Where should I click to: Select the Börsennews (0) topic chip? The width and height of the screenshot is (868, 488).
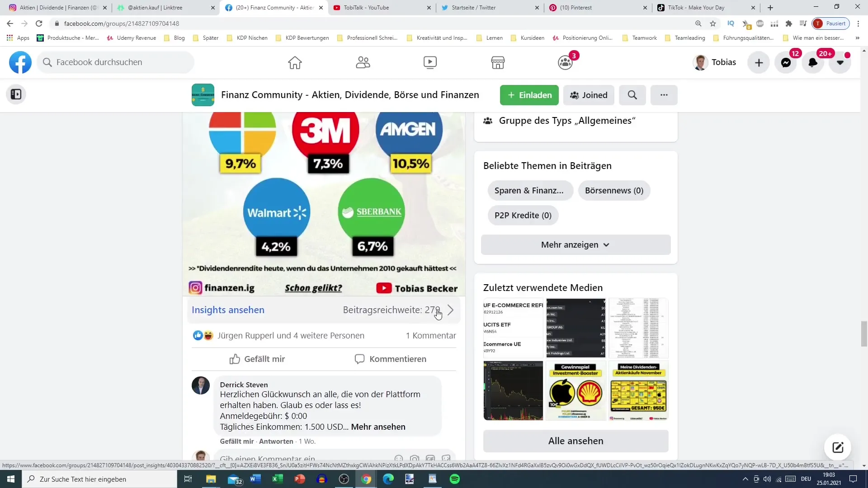pos(614,190)
